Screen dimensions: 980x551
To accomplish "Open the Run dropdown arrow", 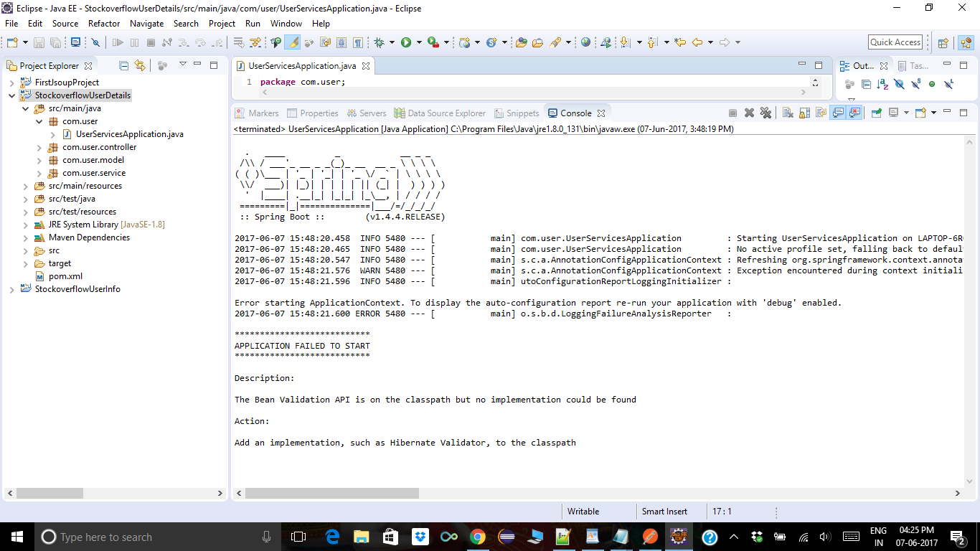I will (419, 42).
